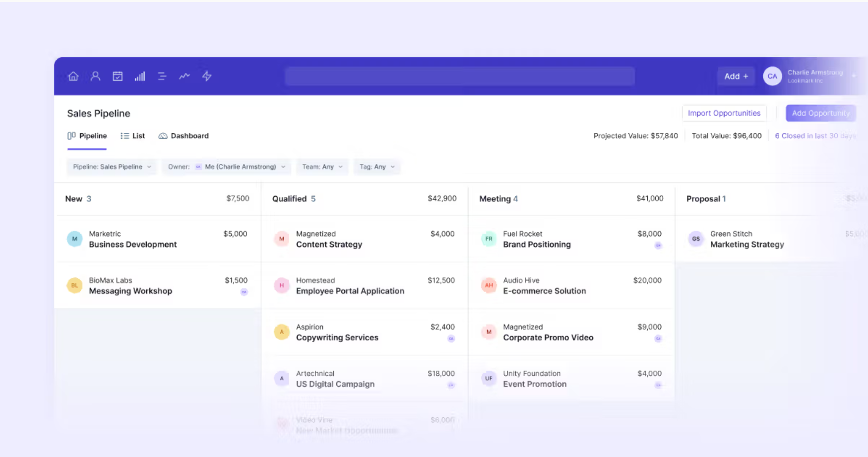This screenshot has width=868, height=457.
Task: Open the Team: Any dropdown
Action: pyautogui.click(x=322, y=167)
